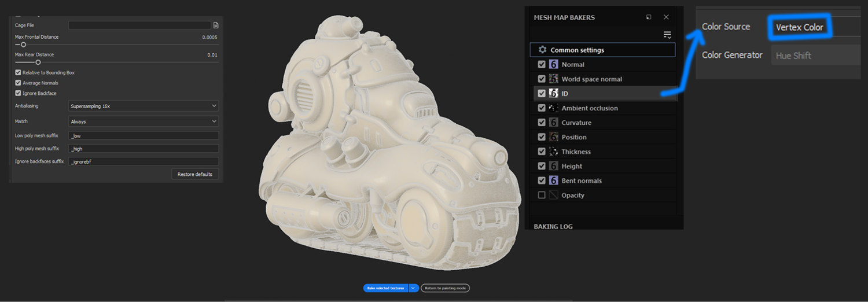Image resolution: width=868 pixels, height=302 pixels.
Task: Adjust the Max Rear Distance slider handle
Action: [x=38, y=62]
